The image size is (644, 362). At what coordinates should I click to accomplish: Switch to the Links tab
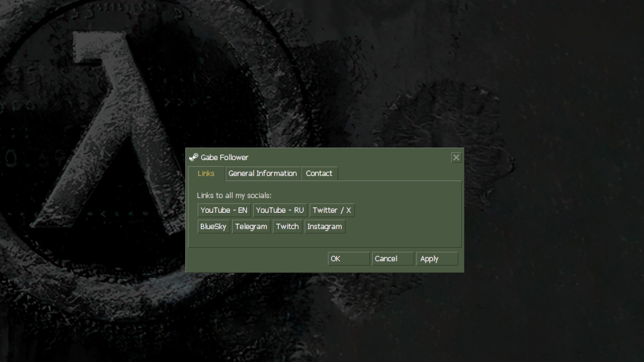pos(206,173)
